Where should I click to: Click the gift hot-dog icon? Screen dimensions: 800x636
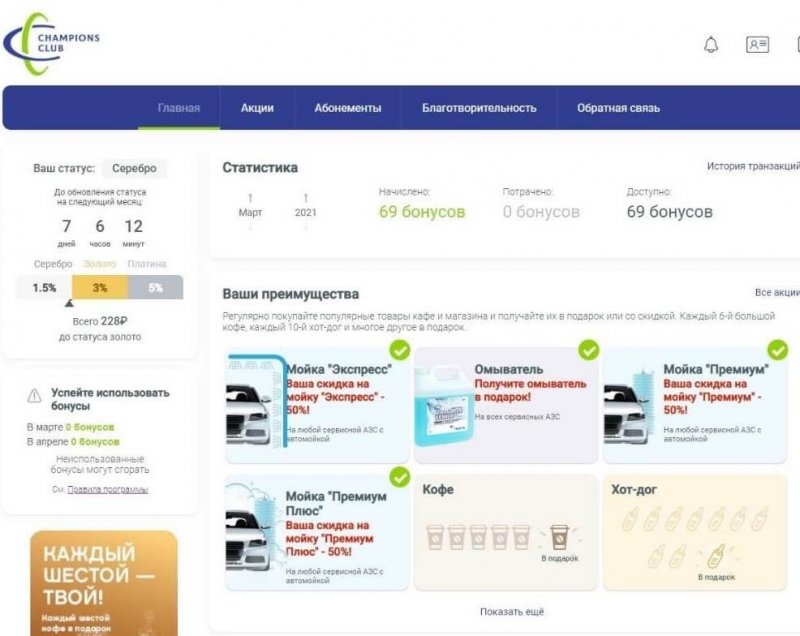pyautogui.click(x=715, y=555)
